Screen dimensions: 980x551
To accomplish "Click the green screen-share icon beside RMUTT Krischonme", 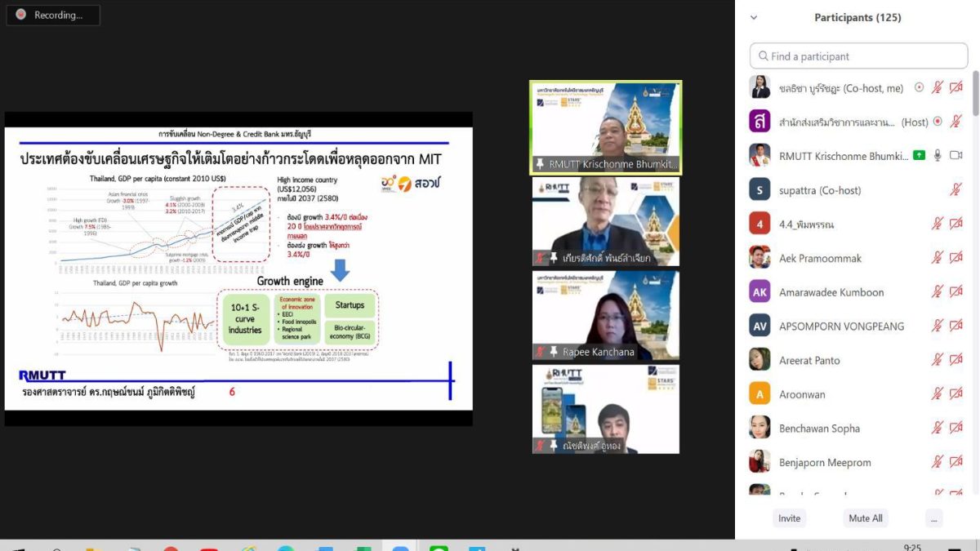I will tap(919, 155).
